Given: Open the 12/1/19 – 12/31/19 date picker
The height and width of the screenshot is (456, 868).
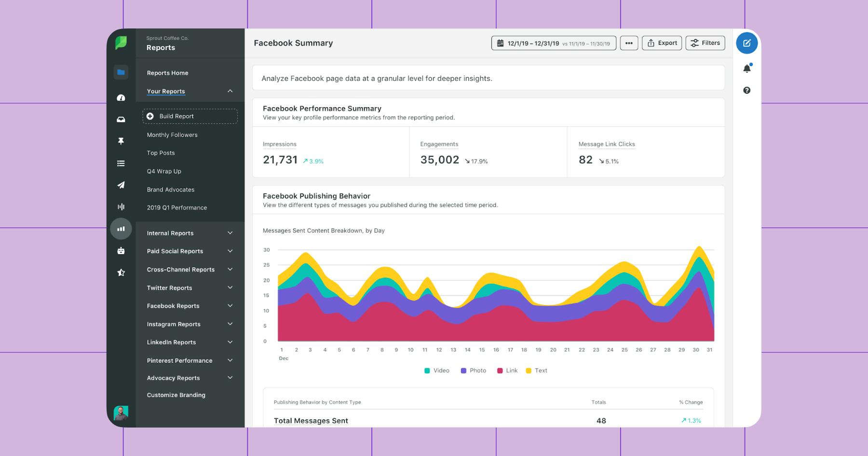Looking at the screenshot, I should (x=554, y=43).
